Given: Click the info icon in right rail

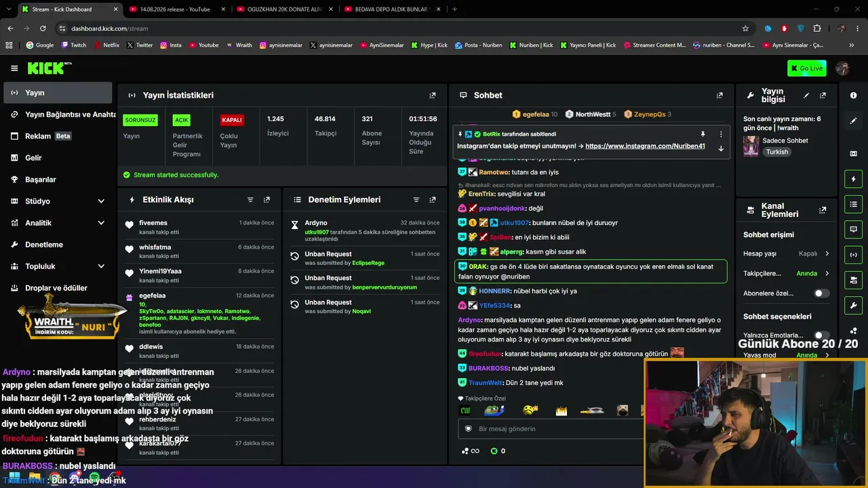Looking at the screenshot, I should coord(853,96).
